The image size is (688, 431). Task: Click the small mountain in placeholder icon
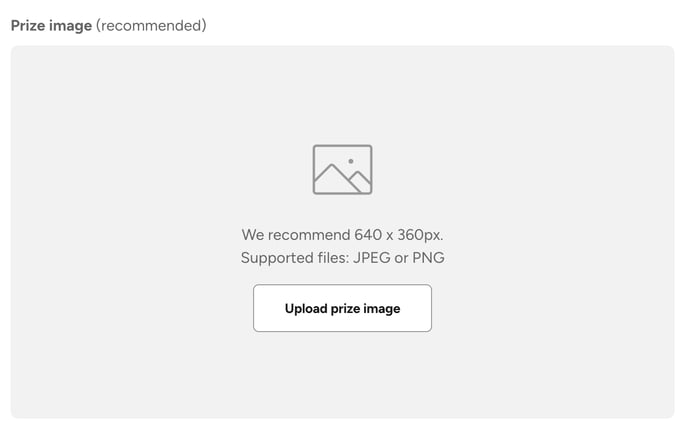pos(362,180)
